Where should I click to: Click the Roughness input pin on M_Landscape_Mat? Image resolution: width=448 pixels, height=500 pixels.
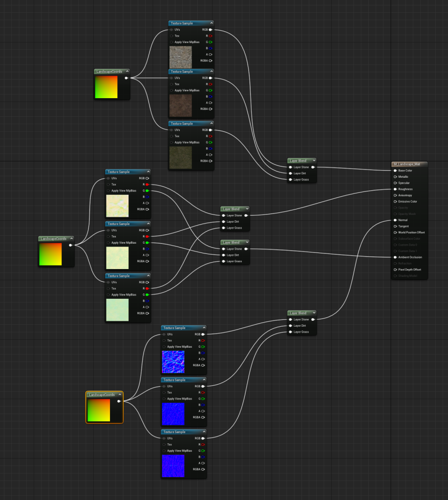pos(395,189)
